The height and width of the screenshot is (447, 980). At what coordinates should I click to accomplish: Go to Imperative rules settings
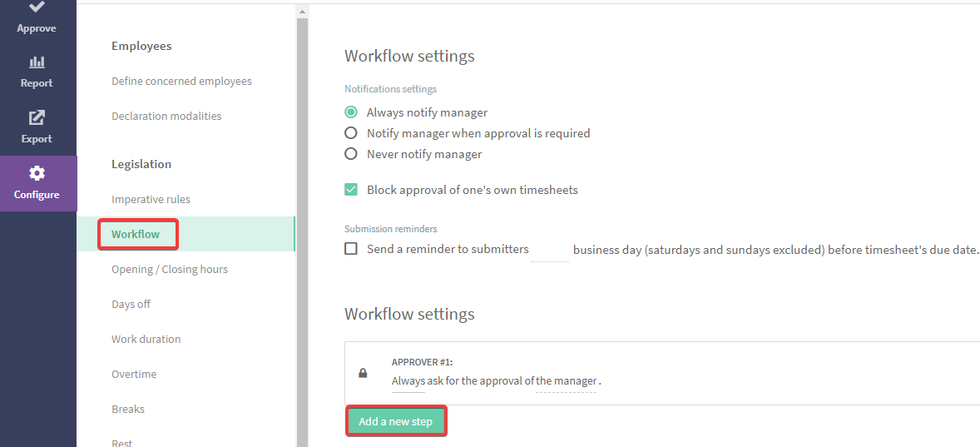click(x=151, y=200)
